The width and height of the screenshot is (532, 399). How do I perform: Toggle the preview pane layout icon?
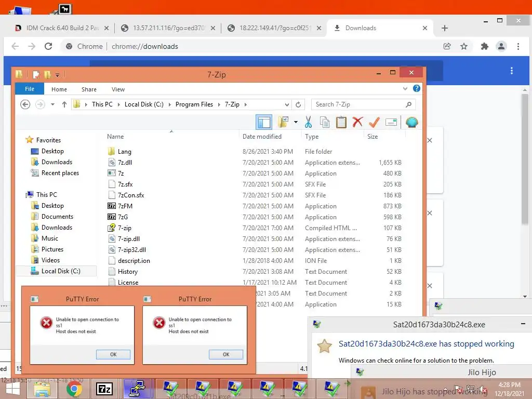coord(264,122)
